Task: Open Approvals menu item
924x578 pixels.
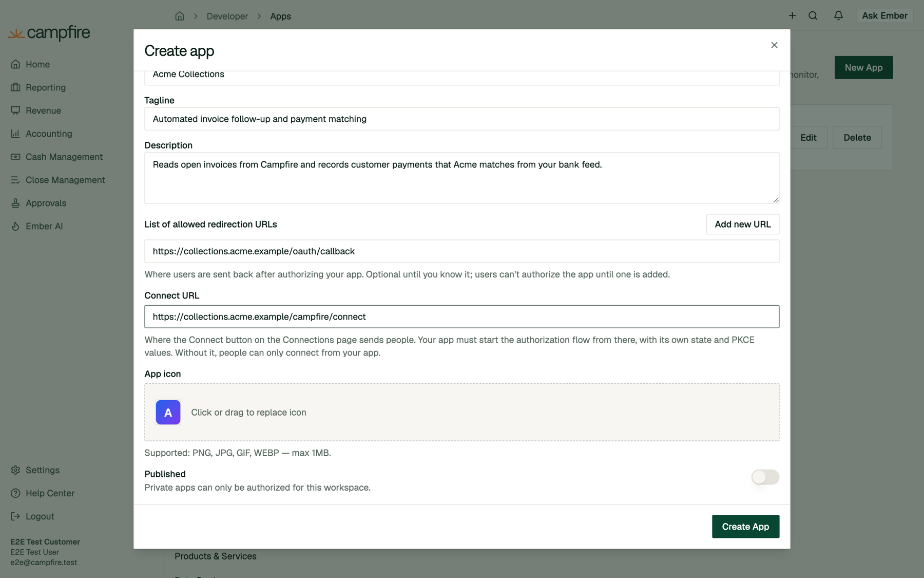Action: 46,203
